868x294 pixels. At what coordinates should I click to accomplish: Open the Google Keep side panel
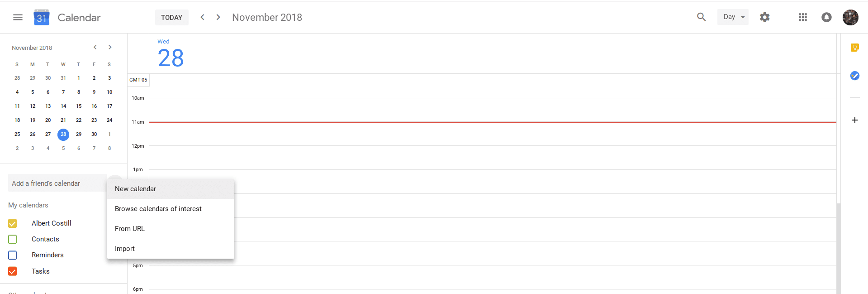click(854, 48)
